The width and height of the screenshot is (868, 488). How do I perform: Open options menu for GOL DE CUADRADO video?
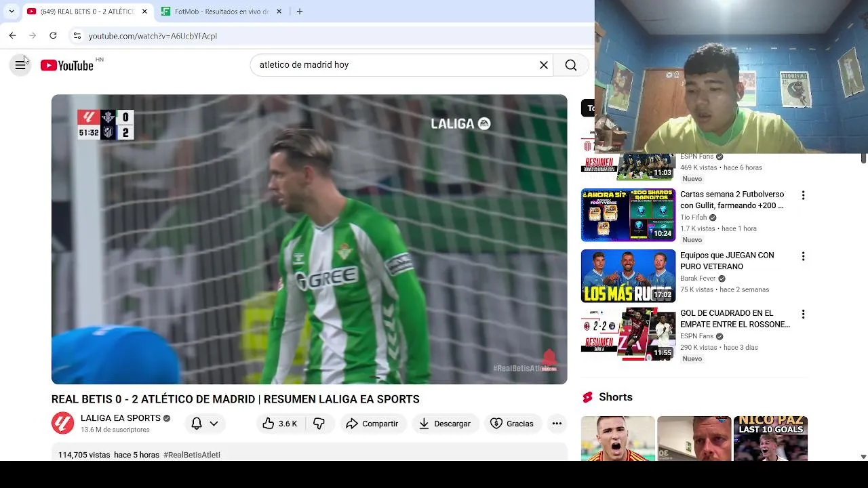tap(803, 314)
